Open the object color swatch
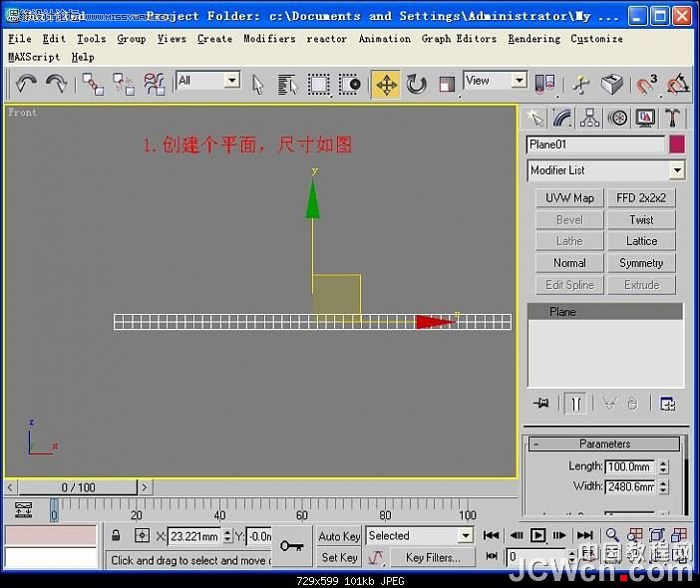Viewport: 700px width, 588px height. coord(677,145)
